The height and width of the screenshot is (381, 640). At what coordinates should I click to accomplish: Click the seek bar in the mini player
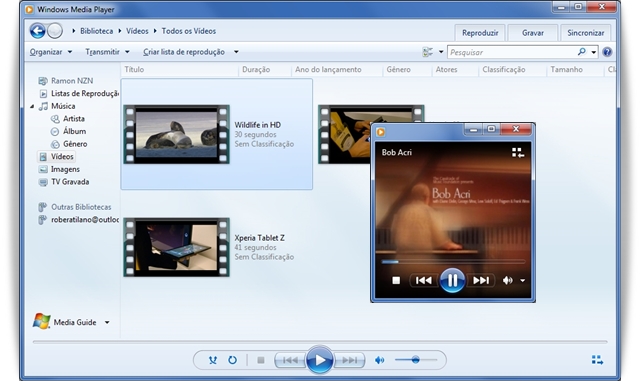pyautogui.click(x=453, y=262)
